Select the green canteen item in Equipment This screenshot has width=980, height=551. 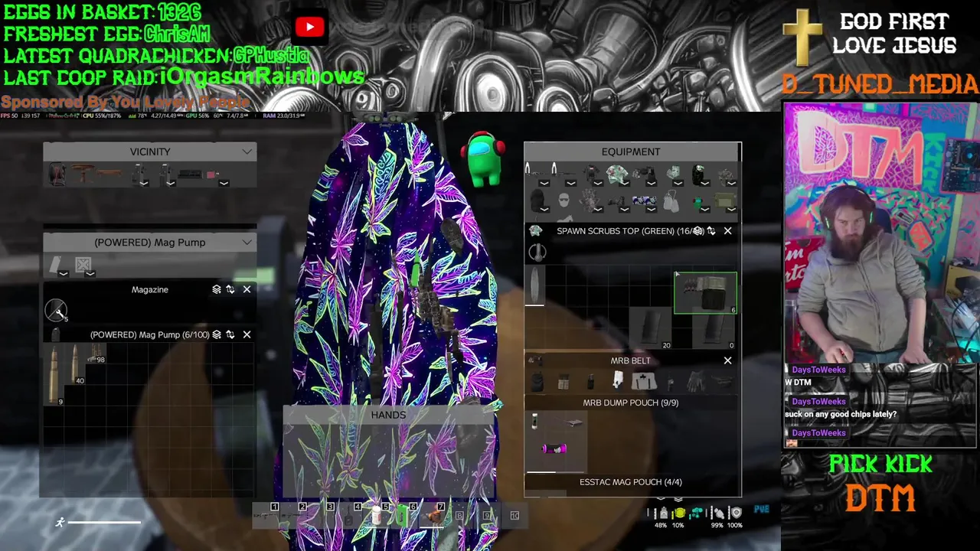[x=697, y=202]
